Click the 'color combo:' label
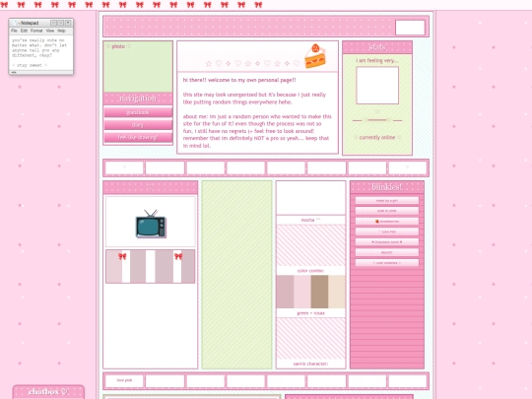The image size is (532, 399). point(310,271)
